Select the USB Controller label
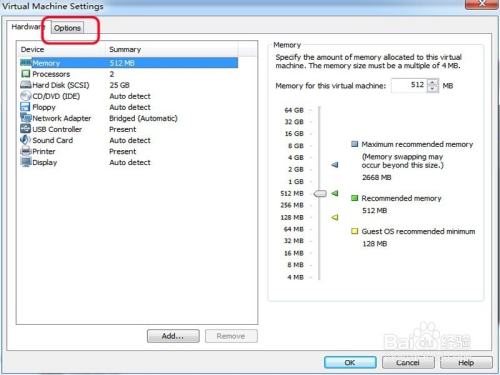This screenshot has width=500, height=375. point(57,129)
